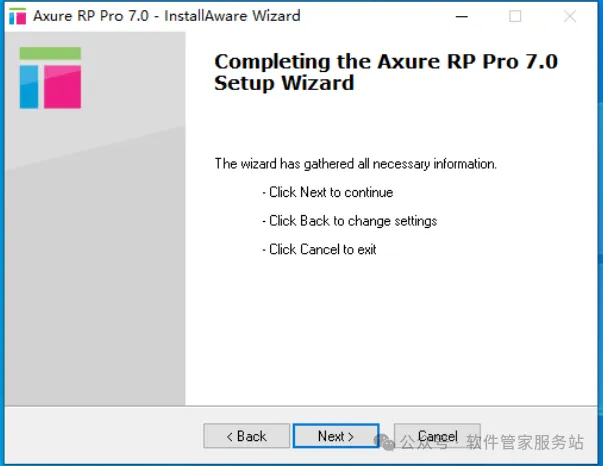The height and width of the screenshot is (466, 603).
Task: Click the window title 'Axure RP Pro 7.0 - InstallAware Wizard'
Action: pyautogui.click(x=167, y=16)
